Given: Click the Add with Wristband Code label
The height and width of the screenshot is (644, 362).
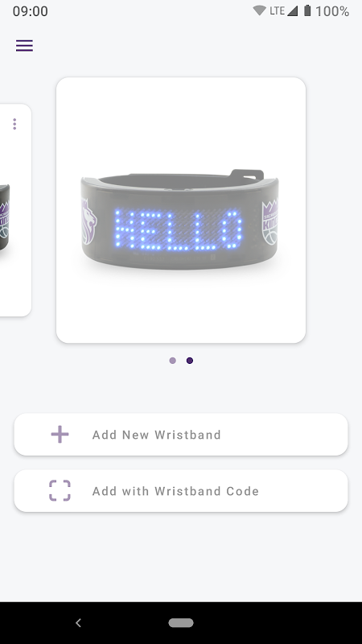Looking at the screenshot, I should point(175,491).
